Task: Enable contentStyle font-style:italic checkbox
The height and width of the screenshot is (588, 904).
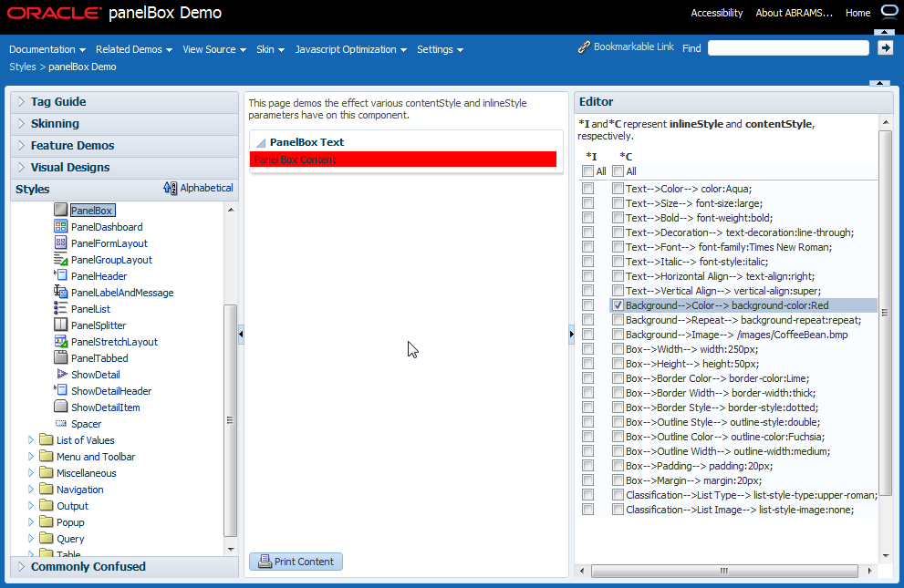Action: coord(618,262)
